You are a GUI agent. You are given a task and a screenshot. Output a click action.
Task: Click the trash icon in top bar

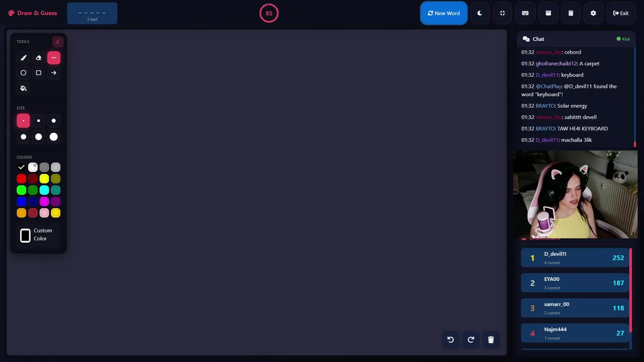(x=571, y=13)
